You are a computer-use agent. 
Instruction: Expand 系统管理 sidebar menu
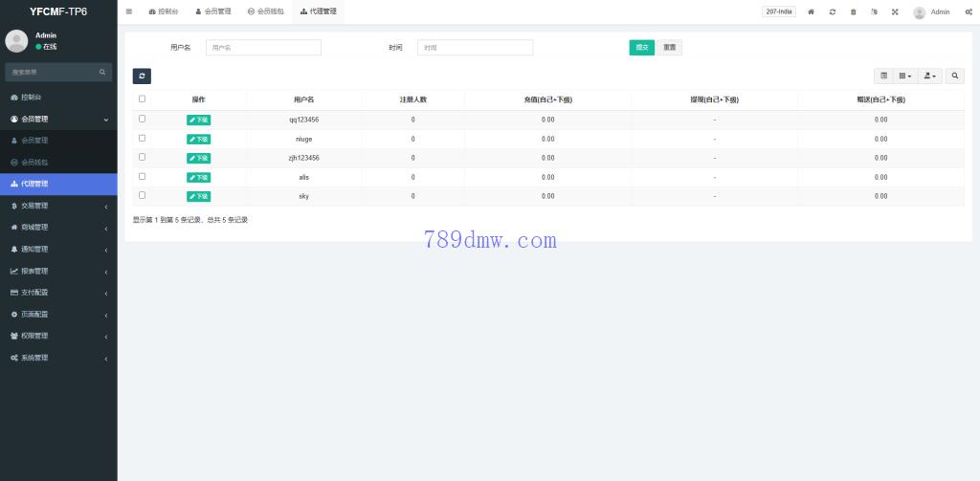[x=58, y=358]
